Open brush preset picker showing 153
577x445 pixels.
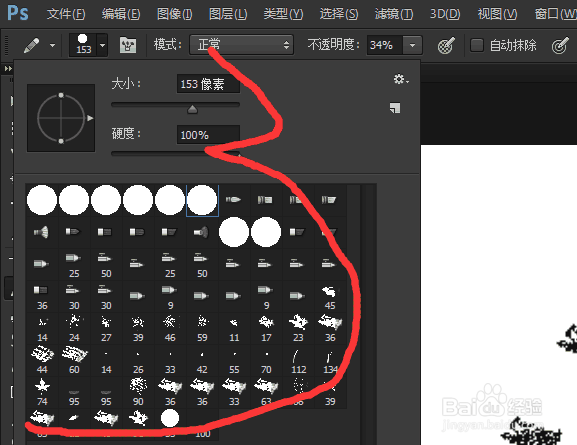pyautogui.click(x=88, y=45)
